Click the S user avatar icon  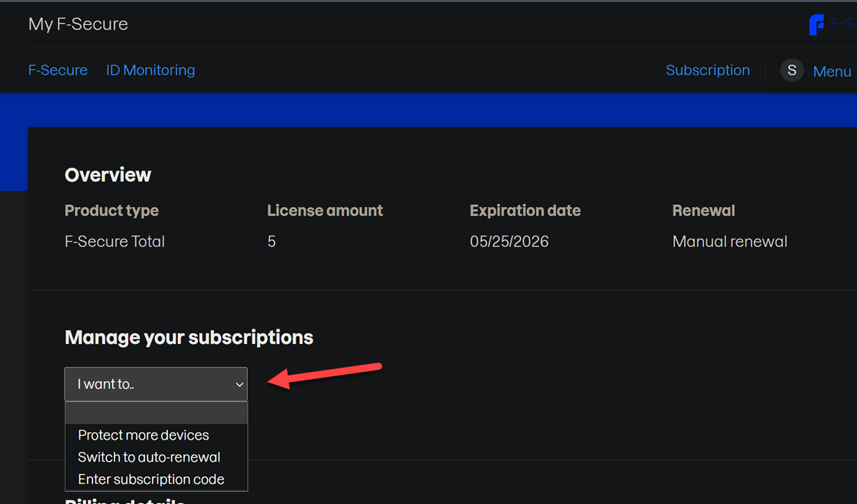click(792, 70)
